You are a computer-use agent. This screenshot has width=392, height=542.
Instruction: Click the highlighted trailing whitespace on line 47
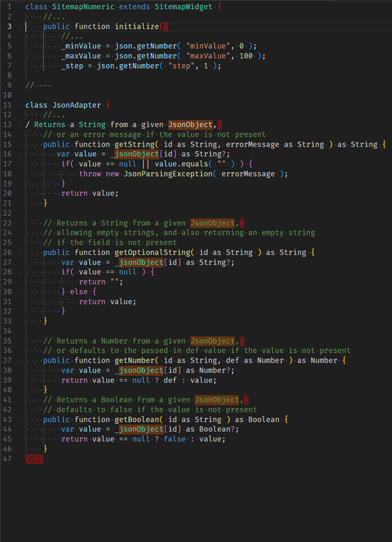tap(34, 459)
